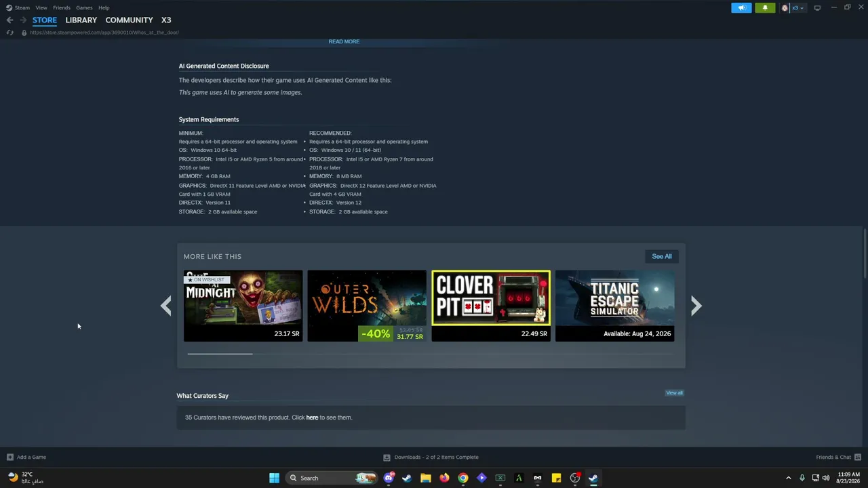
Task: Click See All in More Like This
Action: pyautogui.click(x=662, y=256)
